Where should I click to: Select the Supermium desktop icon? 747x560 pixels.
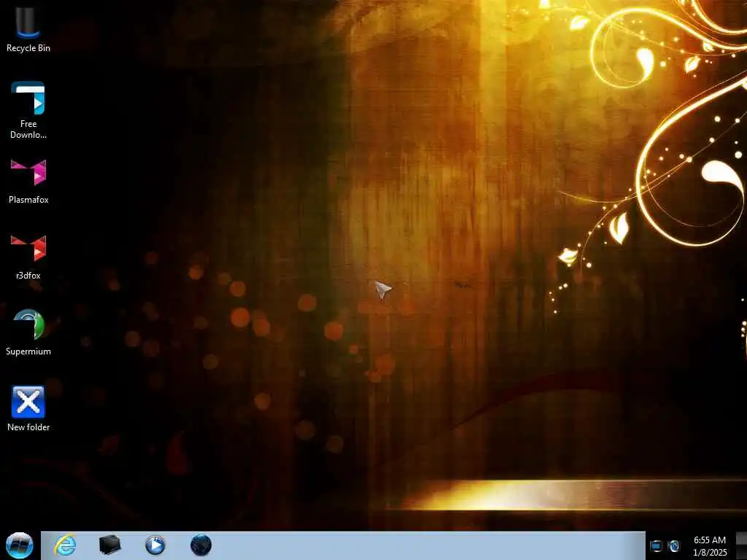tap(28, 332)
